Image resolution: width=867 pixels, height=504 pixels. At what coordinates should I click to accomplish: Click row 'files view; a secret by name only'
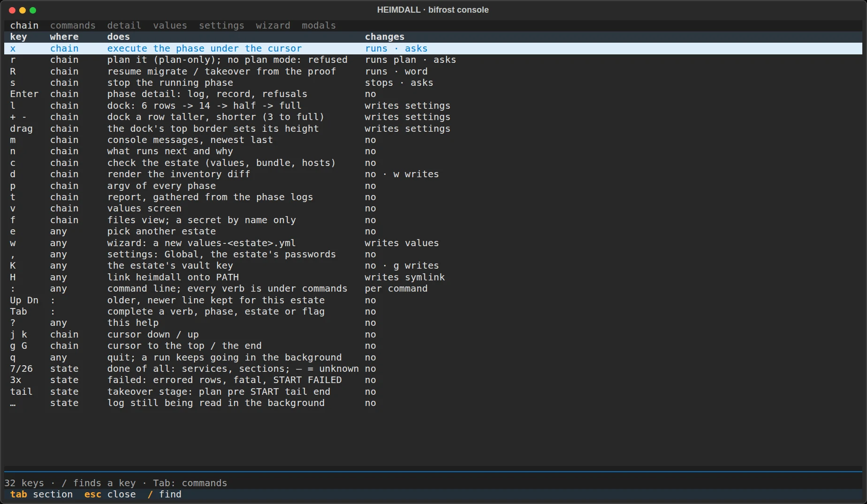(433, 220)
